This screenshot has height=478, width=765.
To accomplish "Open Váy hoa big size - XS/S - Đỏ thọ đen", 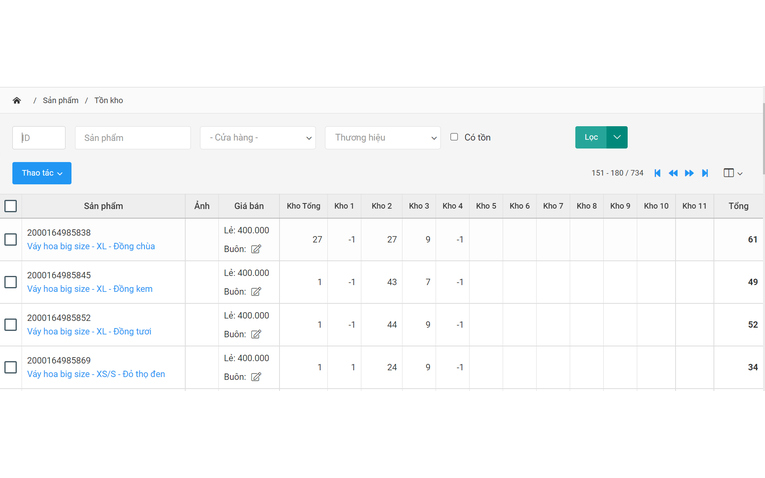I will pos(96,374).
